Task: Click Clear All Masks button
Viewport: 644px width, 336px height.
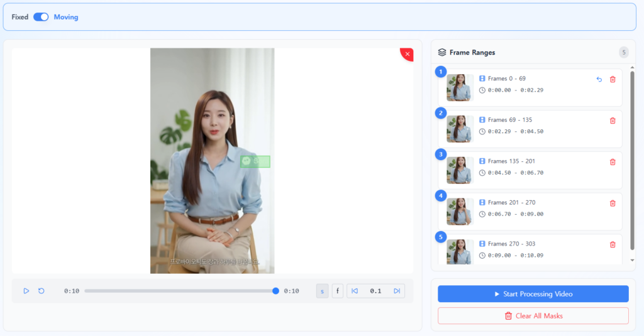Action: click(533, 316)
